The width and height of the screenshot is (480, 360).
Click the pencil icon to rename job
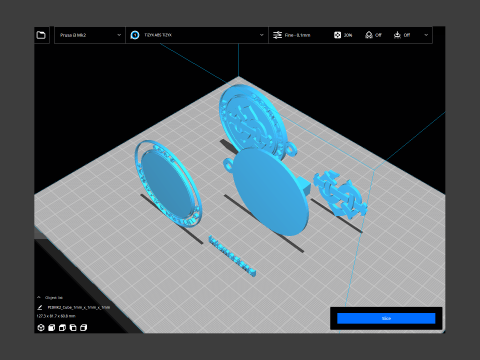tap(40, 307)
